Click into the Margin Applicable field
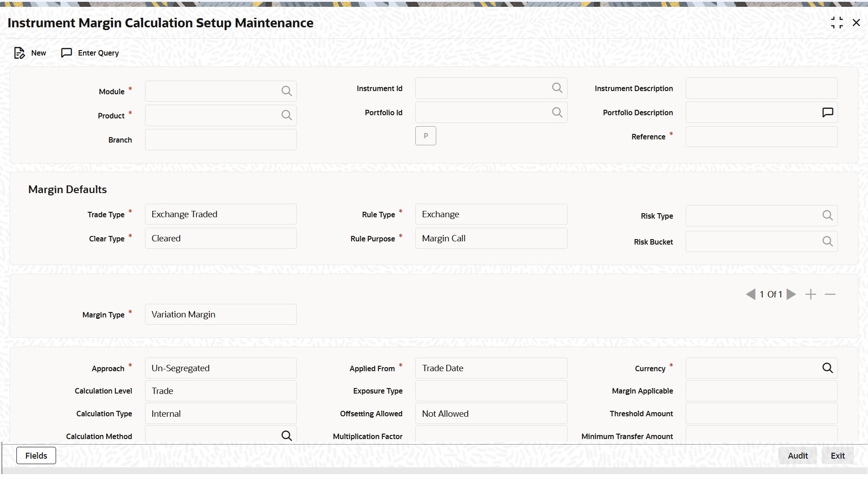868x491 pixels. coord(761,391)
